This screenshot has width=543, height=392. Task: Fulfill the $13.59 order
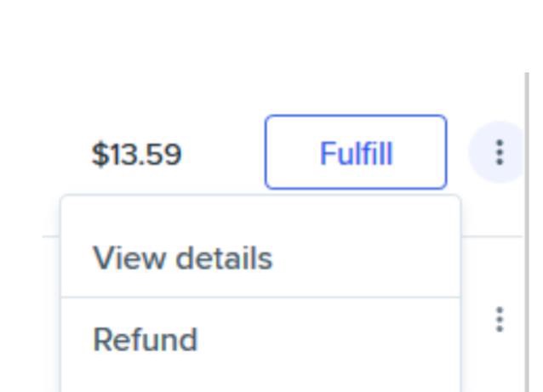pos(356,153)
